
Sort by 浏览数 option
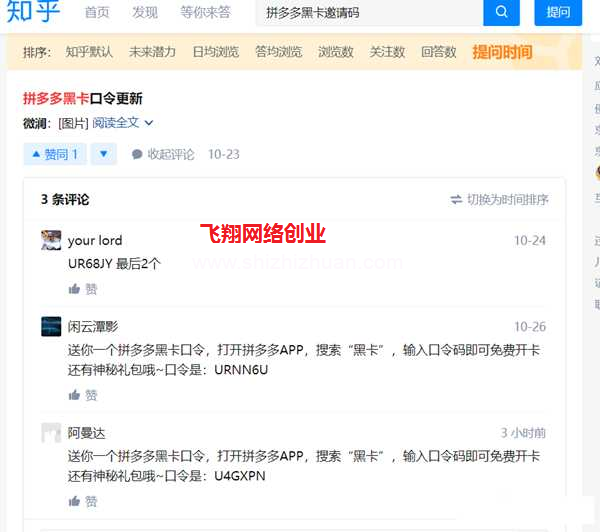336,52
